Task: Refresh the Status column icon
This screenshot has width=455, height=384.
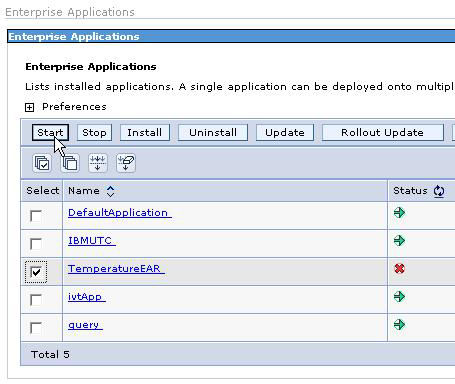Action: coord(439,191)
